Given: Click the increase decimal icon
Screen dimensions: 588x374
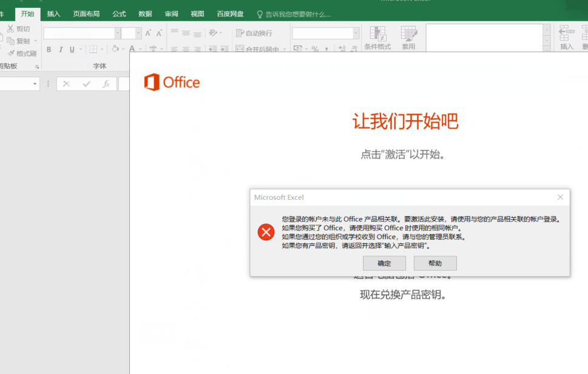Looking at the screenshot, I should (342, 49).
